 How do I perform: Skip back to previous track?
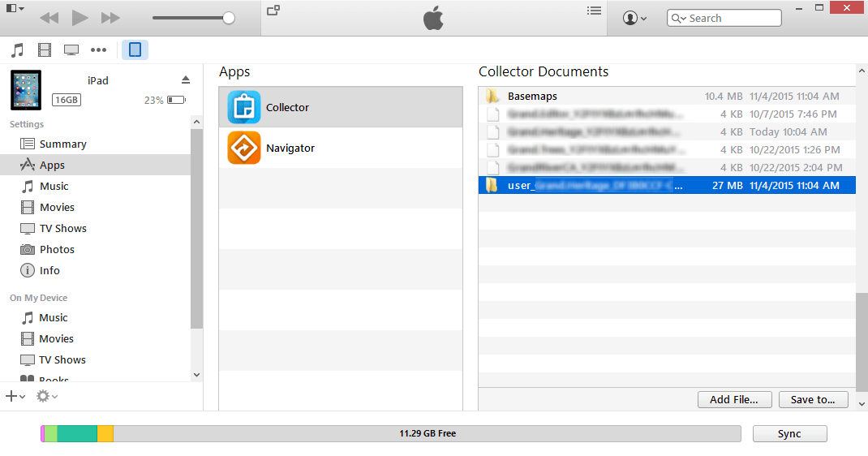[49, 19]
